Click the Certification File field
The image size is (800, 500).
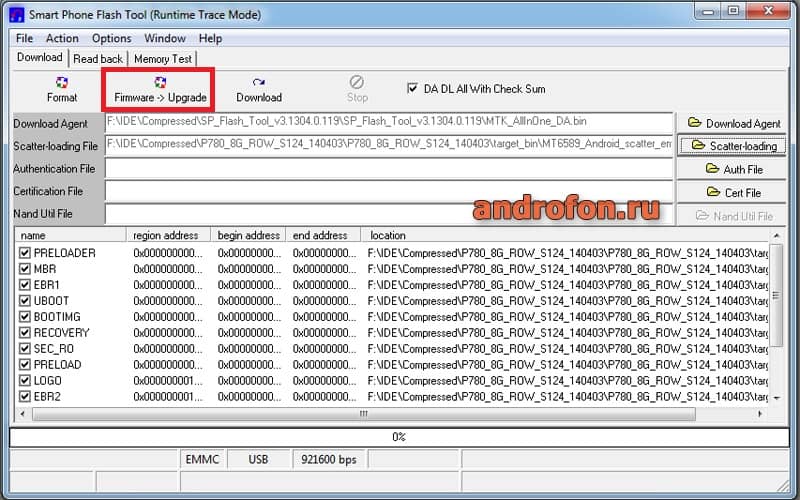389,191
